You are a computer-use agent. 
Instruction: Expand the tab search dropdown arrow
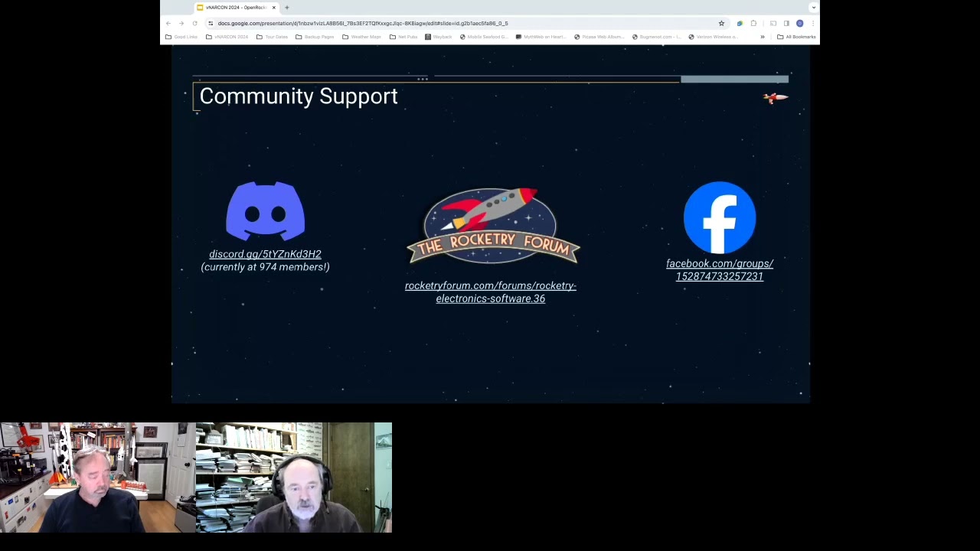pyautogui.click(x=813, y=8)
